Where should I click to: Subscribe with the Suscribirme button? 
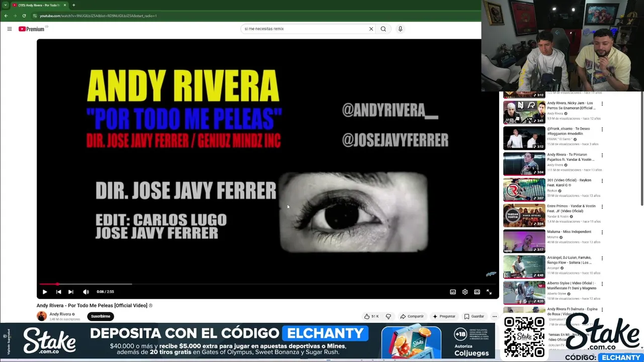[101, 316]
